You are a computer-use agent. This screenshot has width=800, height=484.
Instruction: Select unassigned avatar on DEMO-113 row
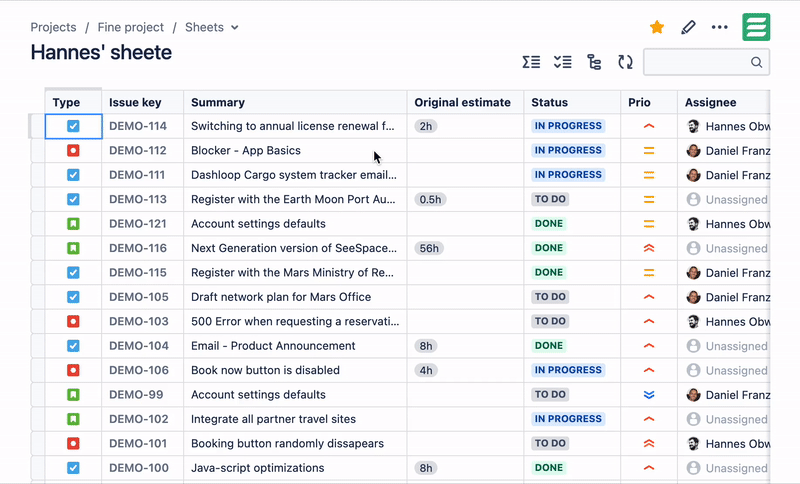click(693, 199)
